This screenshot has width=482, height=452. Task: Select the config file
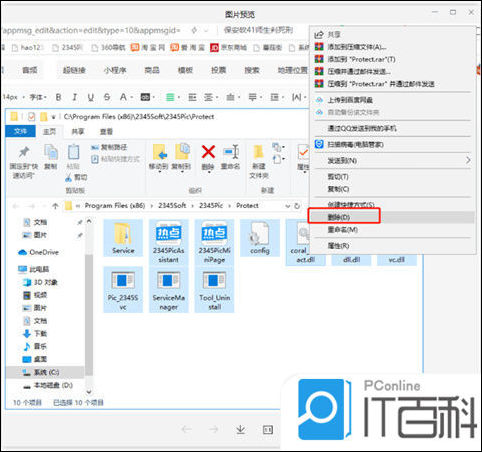[x=260, y=238]
